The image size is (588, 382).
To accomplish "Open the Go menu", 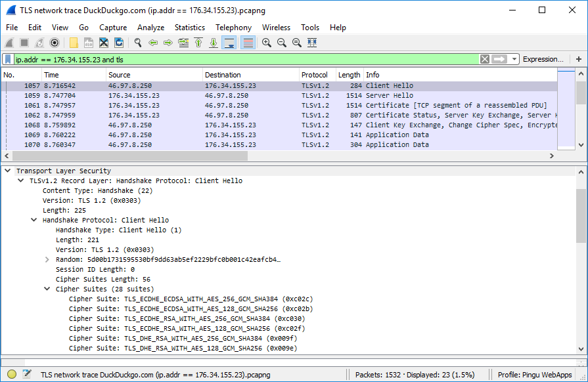I will tap(83, 28).
